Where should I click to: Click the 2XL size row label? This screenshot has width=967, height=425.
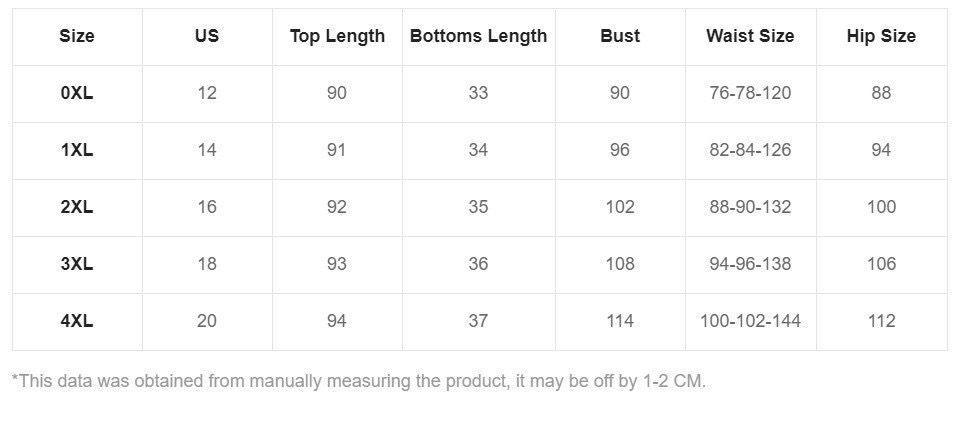point(77,207)
